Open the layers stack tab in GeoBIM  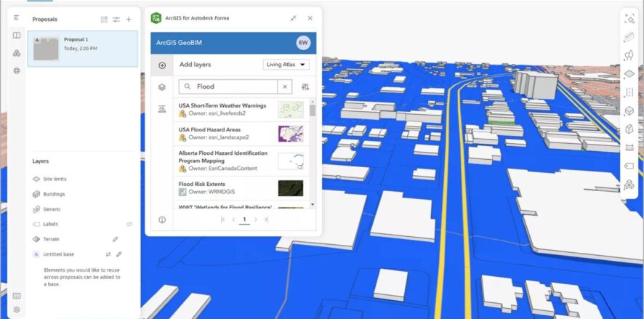point(162,87)
